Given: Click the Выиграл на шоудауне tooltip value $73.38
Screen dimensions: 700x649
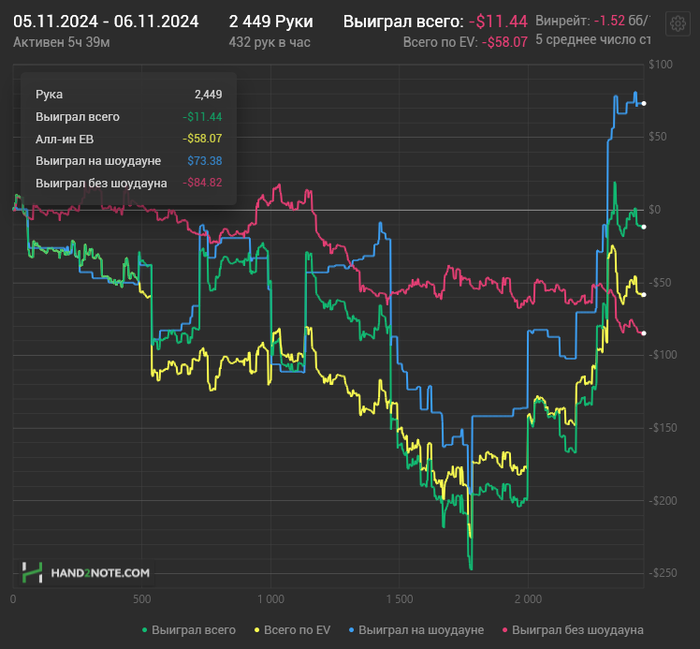Looking at the screenshot, I should tap(204, 161).
